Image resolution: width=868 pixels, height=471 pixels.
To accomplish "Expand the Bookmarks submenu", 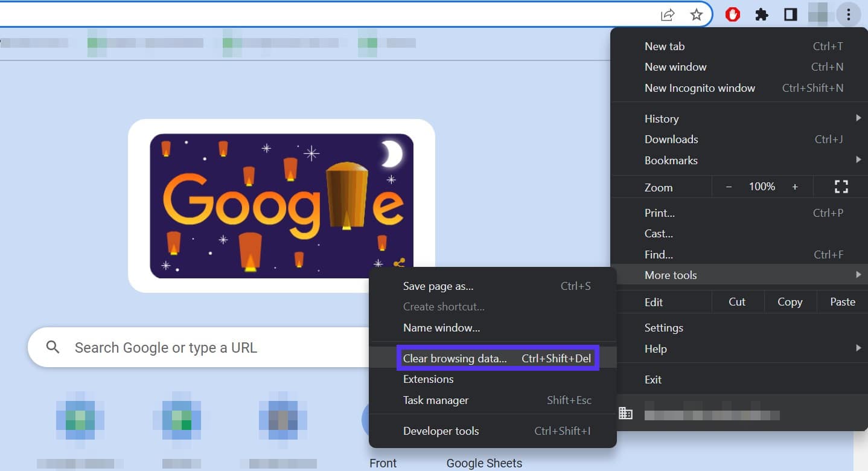I will [671, 160].
